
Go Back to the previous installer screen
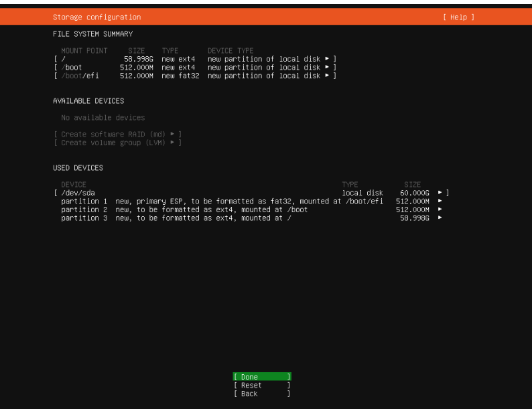(x=262, y=394)
